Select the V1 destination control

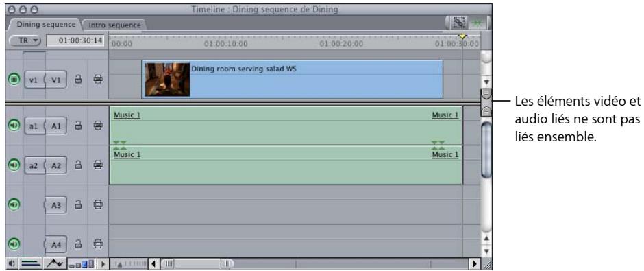pos(56,80)
